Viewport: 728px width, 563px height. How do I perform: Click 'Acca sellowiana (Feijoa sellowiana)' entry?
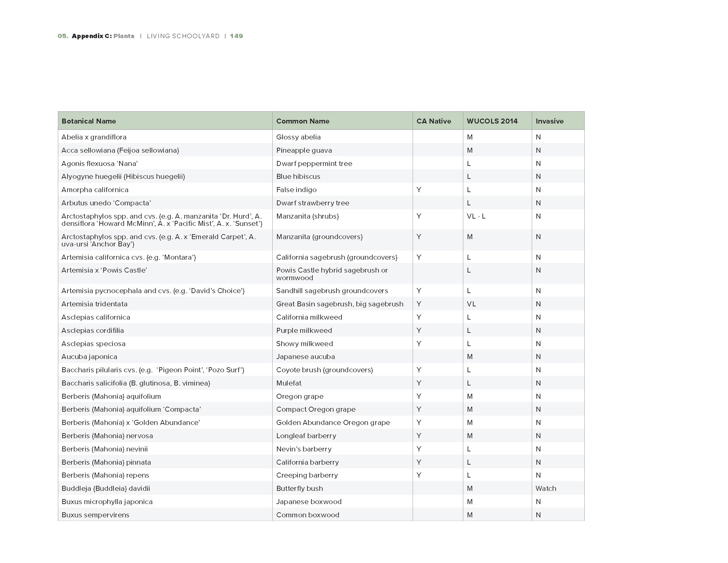pos(120,150)
